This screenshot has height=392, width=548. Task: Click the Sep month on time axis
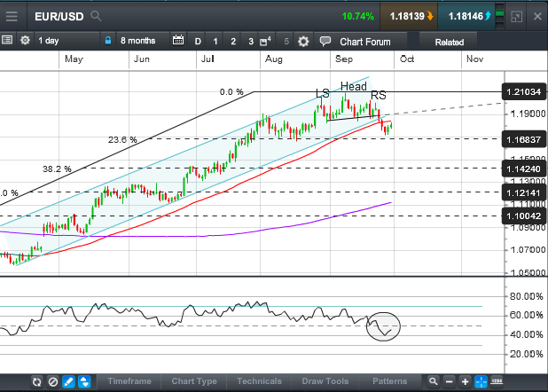pos(344,59)
